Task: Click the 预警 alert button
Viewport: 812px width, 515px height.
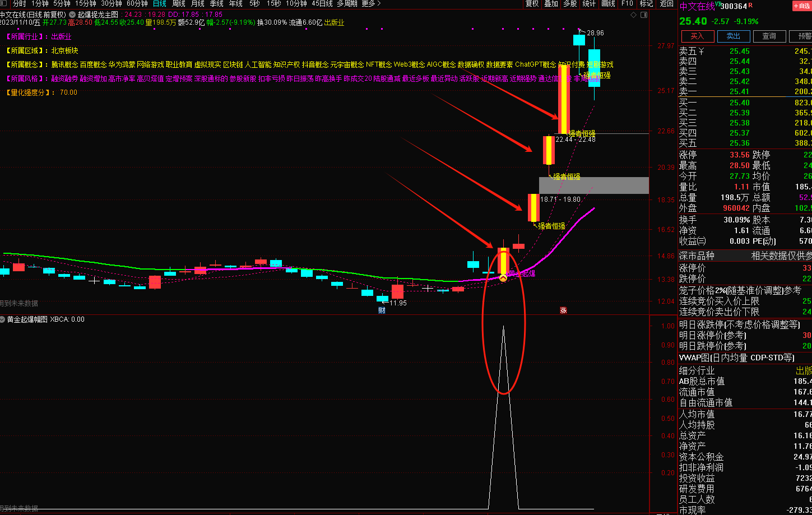Action: tap(801, 36)
